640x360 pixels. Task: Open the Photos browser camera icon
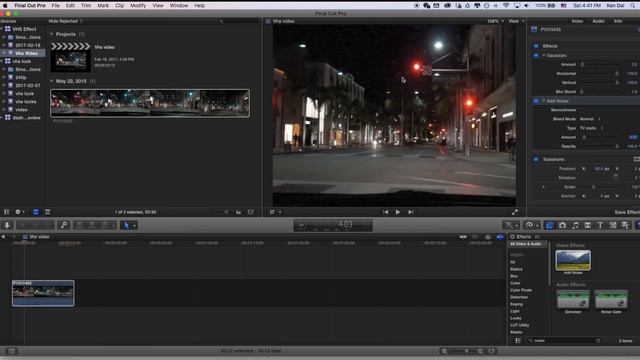pos(562,225)
